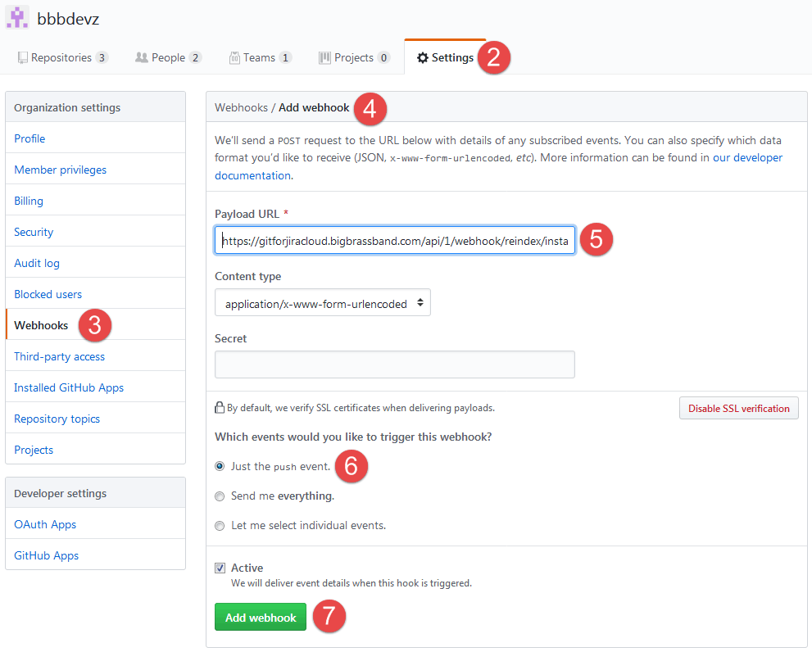The image size is (812, 652).
Task: Choose Let me select individual events
Action: click(x=220, y=526)
